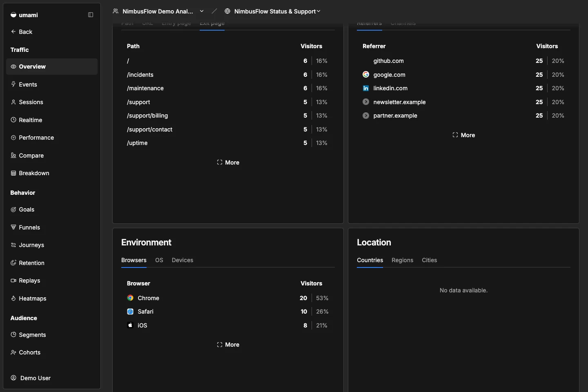
Task: Click the Performance gauge icon
Action: 13,138
